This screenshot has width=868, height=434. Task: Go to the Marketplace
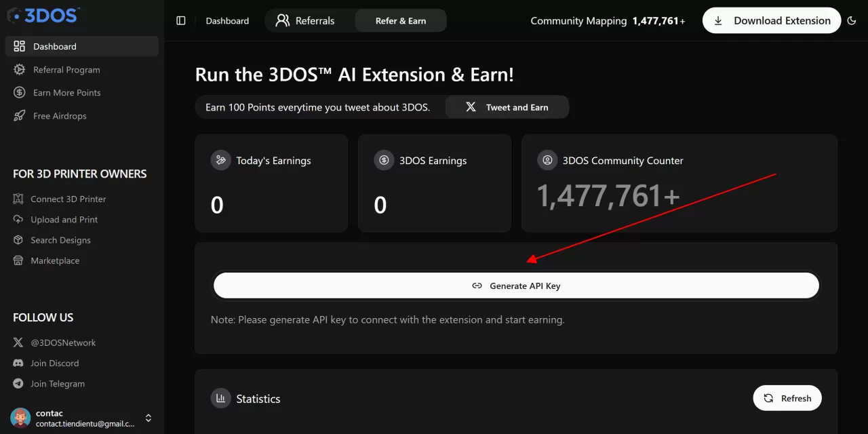tap(55, 260)
